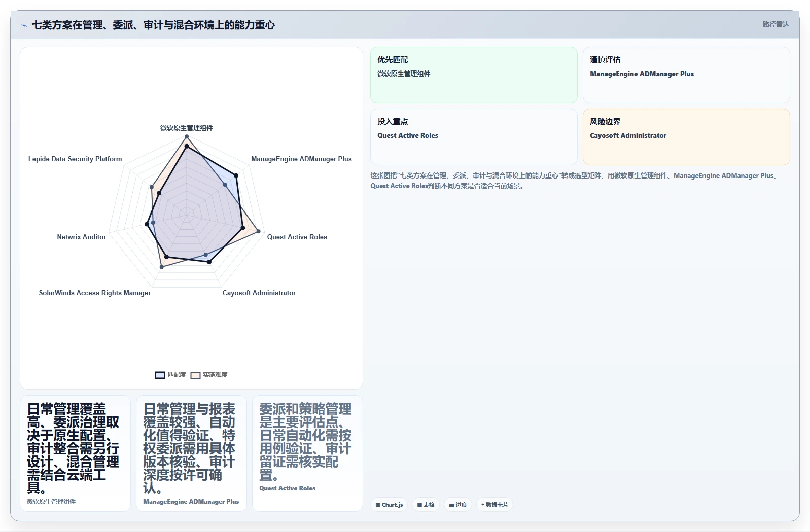Click the 实施难度 data point on the SolarWinds axis
Image resolution: width=810 pixels, height=532 pixels.
pyautogui.click(x=161, y=267)
